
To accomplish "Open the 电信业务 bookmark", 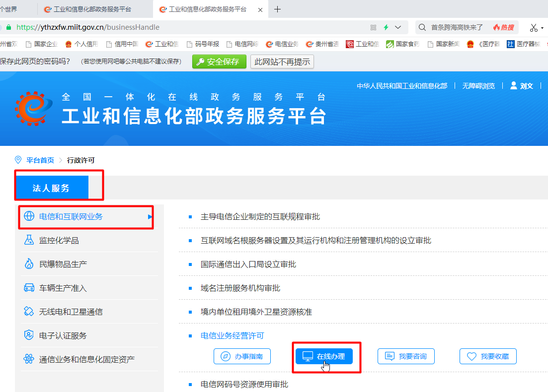I will point(282,44).
